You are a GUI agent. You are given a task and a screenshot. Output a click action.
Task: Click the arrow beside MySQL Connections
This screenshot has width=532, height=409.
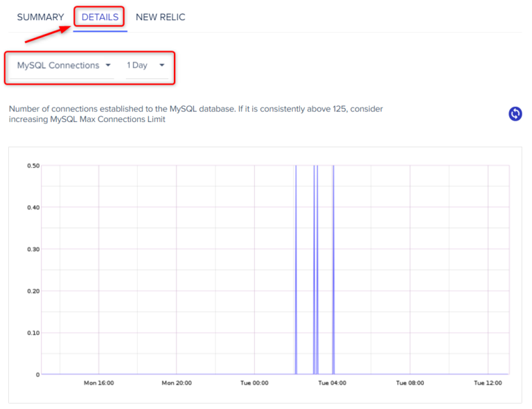click(x=108, y=65)
